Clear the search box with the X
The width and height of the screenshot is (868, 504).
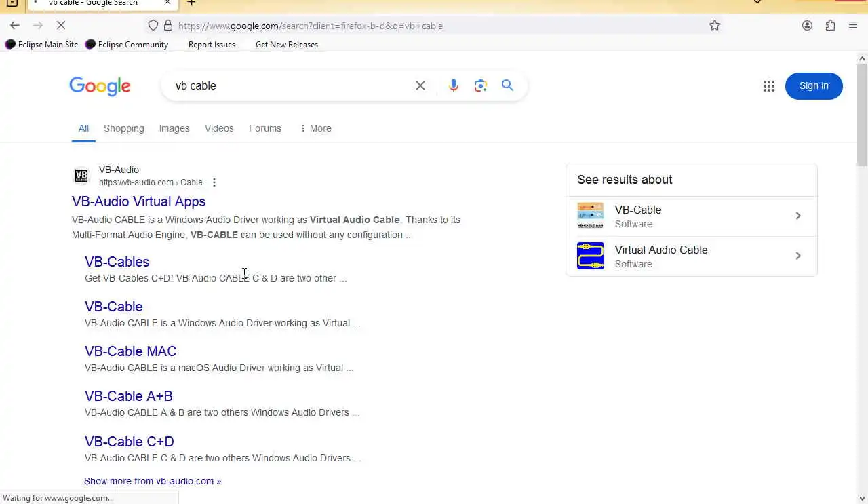(x=420, y=85)
